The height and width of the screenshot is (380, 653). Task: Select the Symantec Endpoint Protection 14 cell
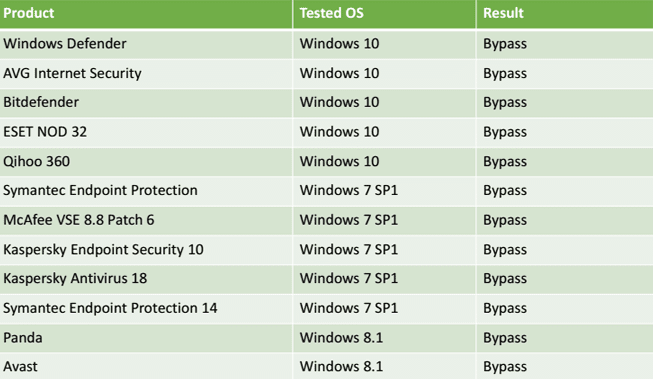[146, 309]
